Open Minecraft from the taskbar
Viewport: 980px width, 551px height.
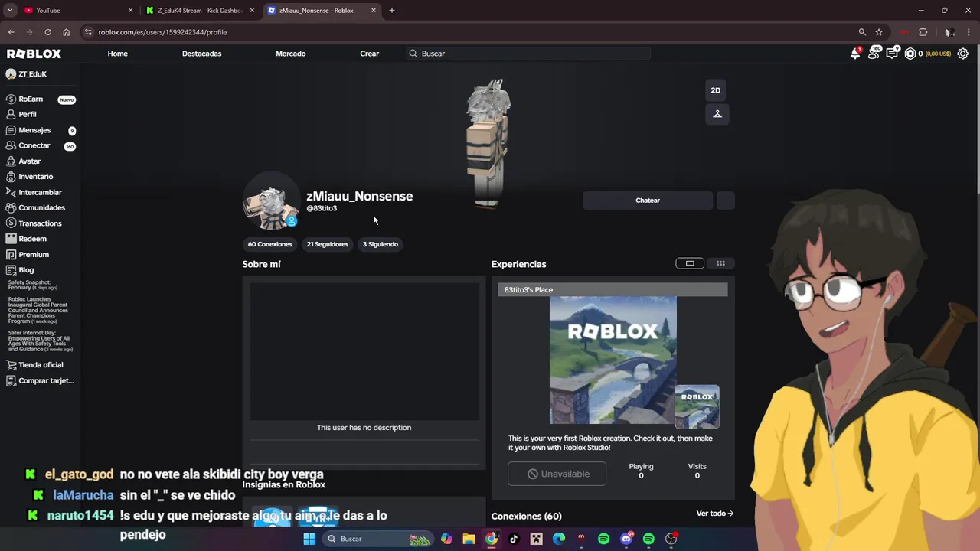click(537, 539)
